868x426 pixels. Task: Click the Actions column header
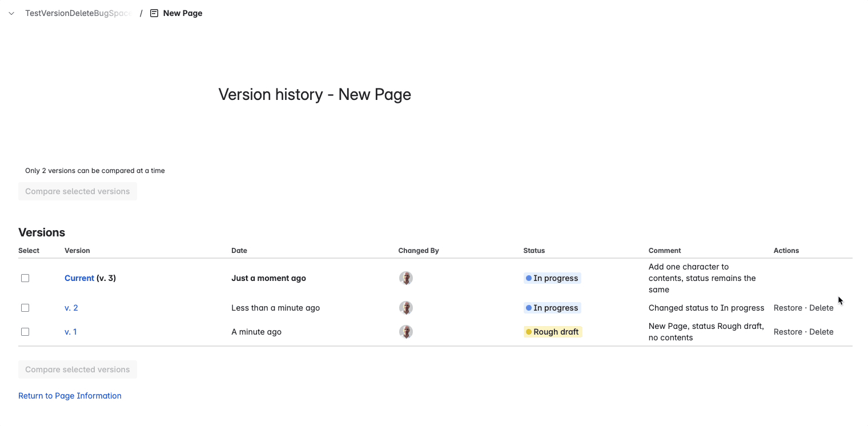pyautogui.click(x=786, y=251)
